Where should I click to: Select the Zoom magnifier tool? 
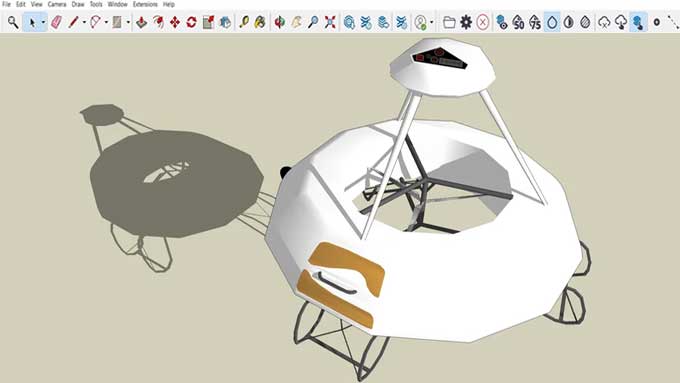(313, 22)
